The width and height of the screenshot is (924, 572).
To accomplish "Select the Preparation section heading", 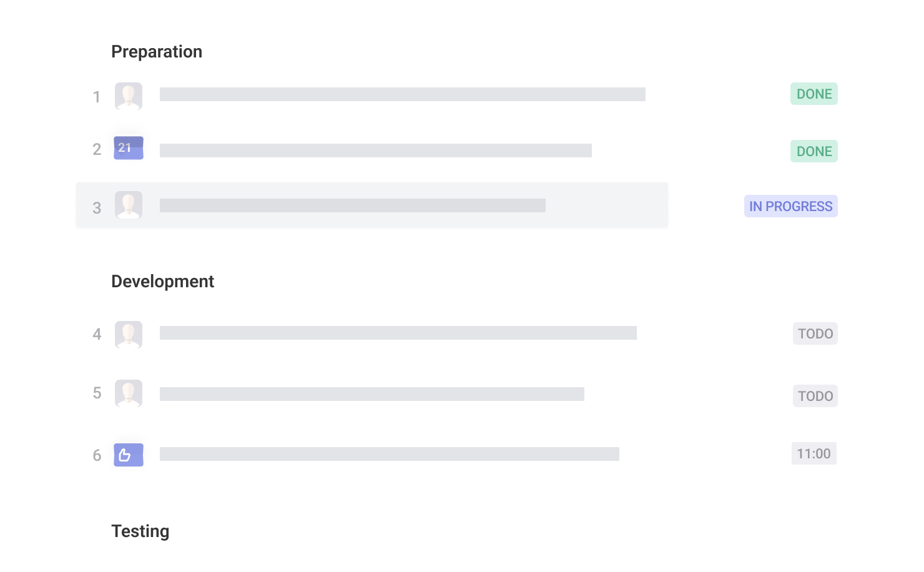I will point(157,52).
